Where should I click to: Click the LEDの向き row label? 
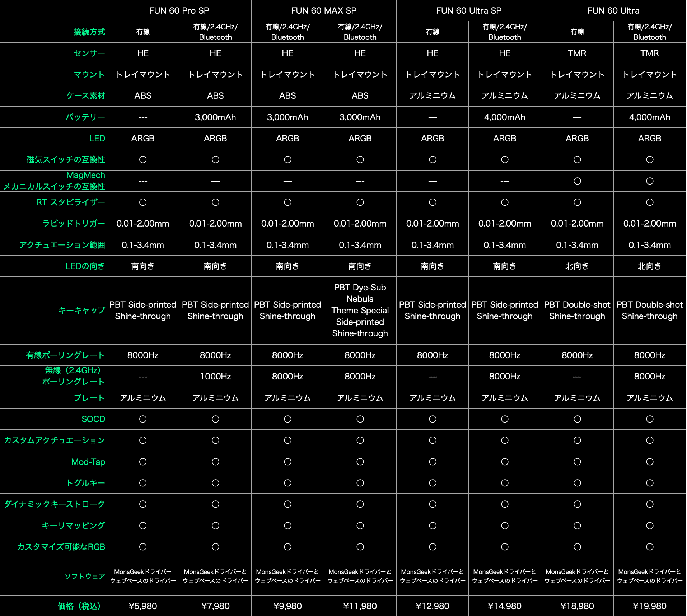[85, 266]
